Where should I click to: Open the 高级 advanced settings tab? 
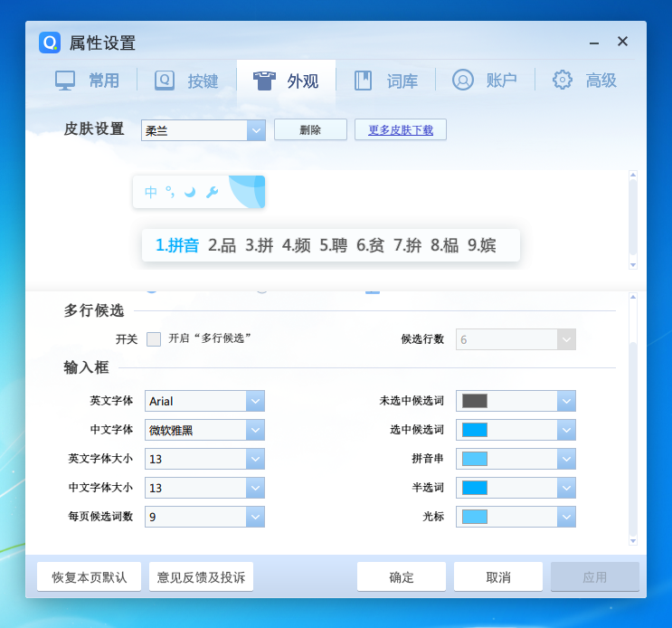click(584, 81)
